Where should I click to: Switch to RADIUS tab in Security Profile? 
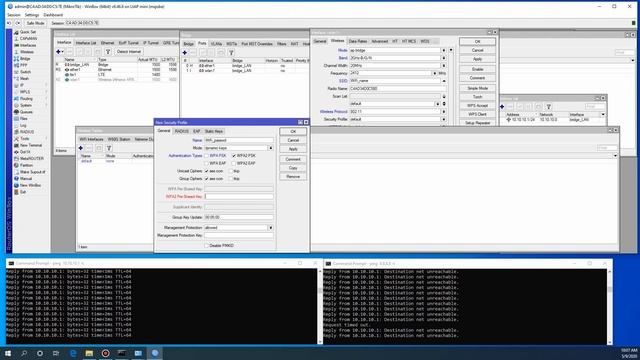coord(182,131)
